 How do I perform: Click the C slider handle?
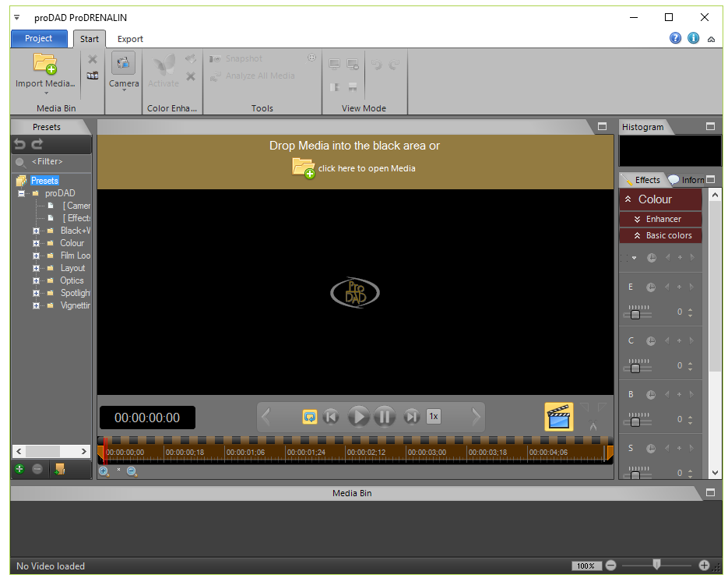coord(635,368)
